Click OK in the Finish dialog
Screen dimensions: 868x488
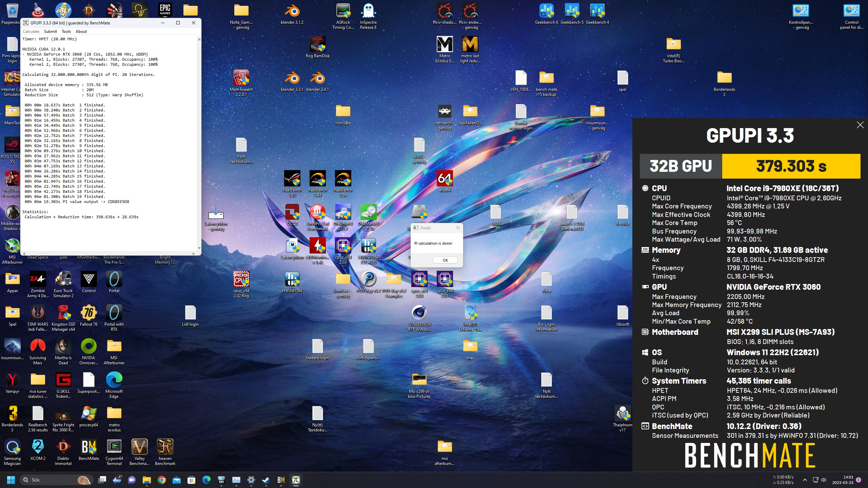[445, 260]
